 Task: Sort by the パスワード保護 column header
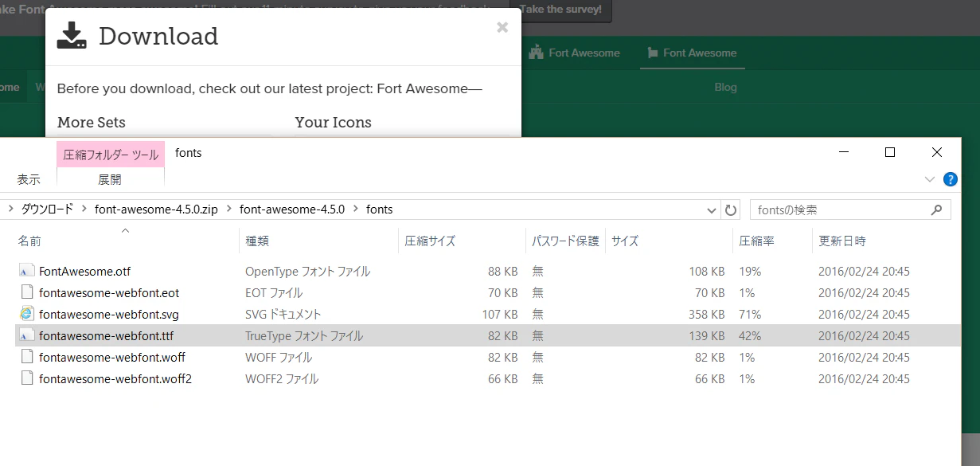(x=565, y=241)
